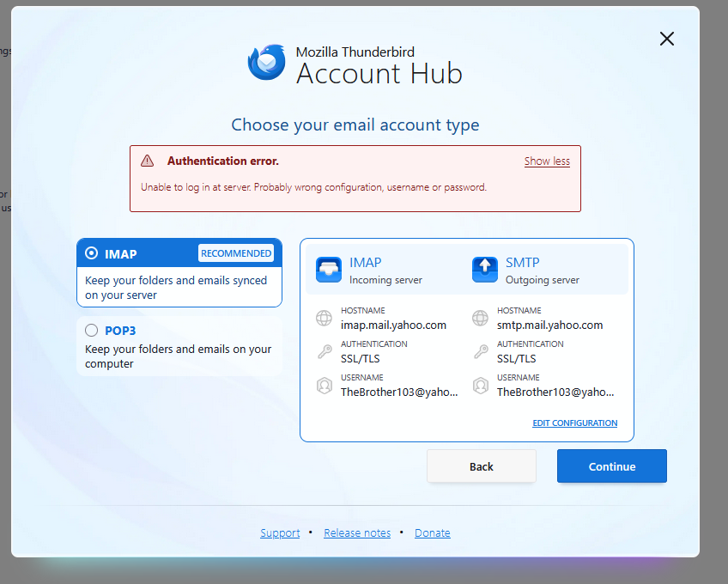Select the IMAP radio button
This screenshot has width=728, height=584.
tap(92, 253)
